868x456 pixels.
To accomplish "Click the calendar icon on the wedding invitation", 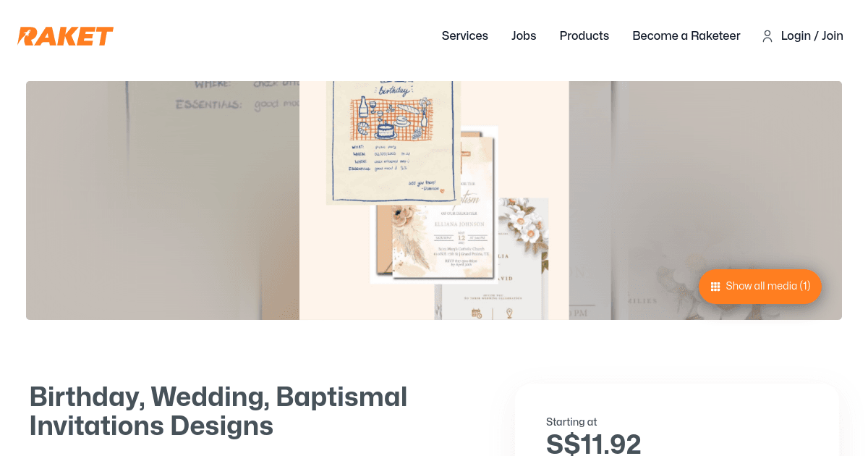I will [x=477, y=313].
